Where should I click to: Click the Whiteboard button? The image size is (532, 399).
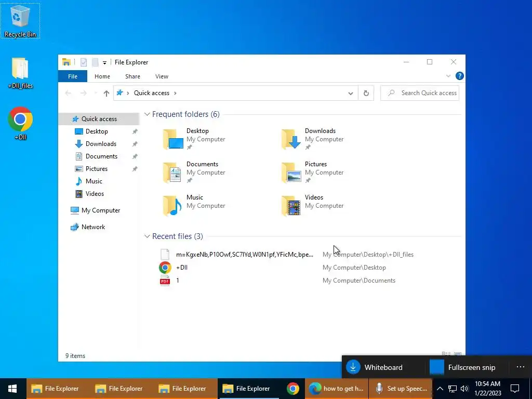[383, 367]
